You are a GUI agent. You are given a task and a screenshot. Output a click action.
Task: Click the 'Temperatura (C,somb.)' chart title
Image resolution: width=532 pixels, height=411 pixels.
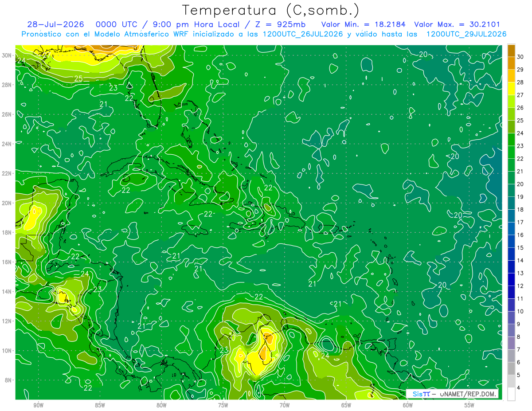coord(271,10)
